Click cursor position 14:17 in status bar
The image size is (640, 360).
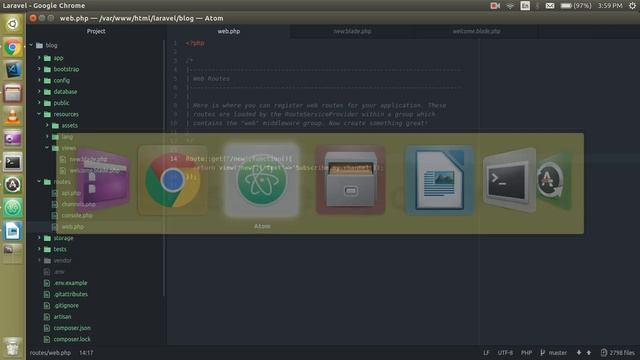point(86,353)
